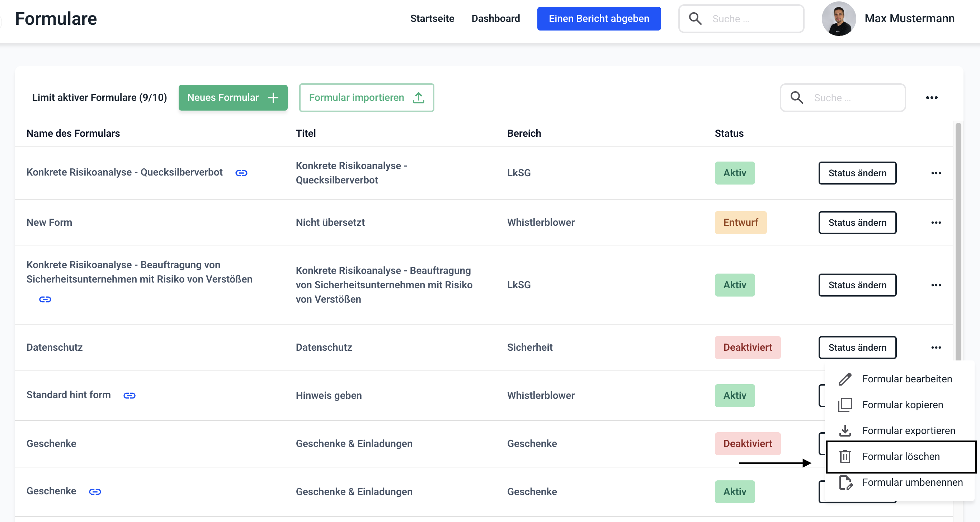Open table options three-dot menu near search
980x522 pixels.
931,98
